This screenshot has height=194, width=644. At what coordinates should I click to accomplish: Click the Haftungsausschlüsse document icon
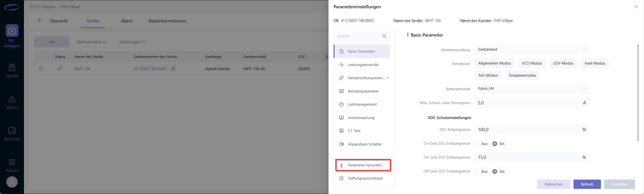341,178
